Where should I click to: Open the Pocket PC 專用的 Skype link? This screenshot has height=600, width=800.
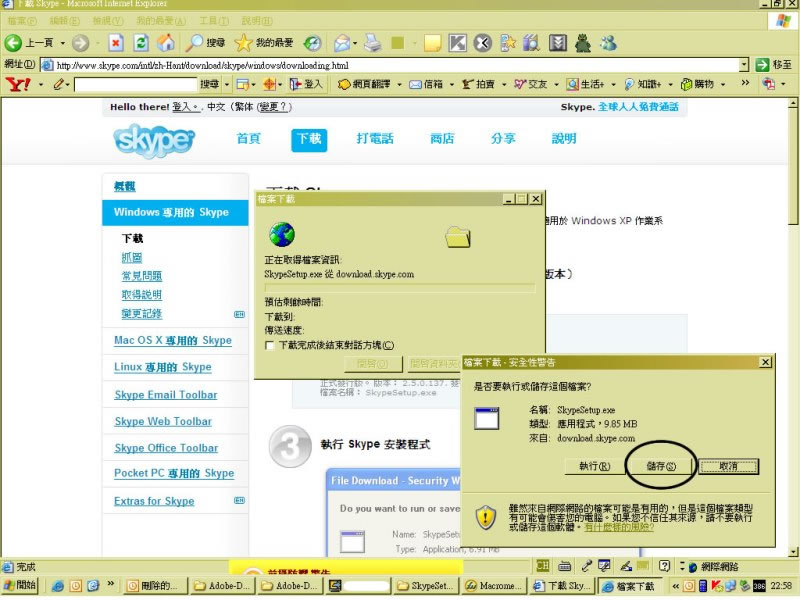[x=174, y=473]
